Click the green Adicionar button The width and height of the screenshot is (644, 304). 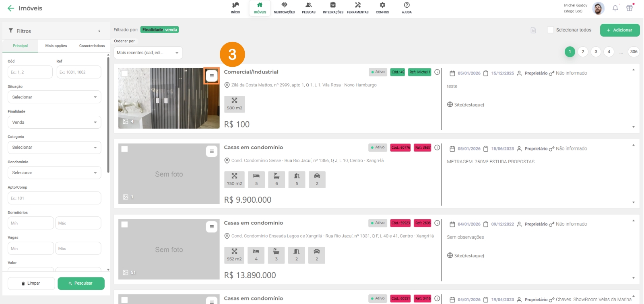point(619,30)
